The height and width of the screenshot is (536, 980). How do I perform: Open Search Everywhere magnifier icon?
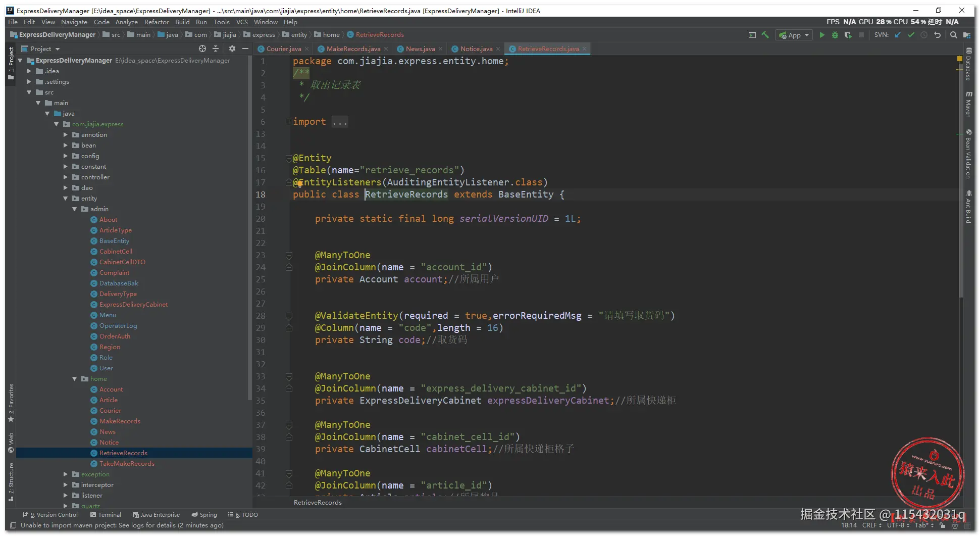[953, 35]
